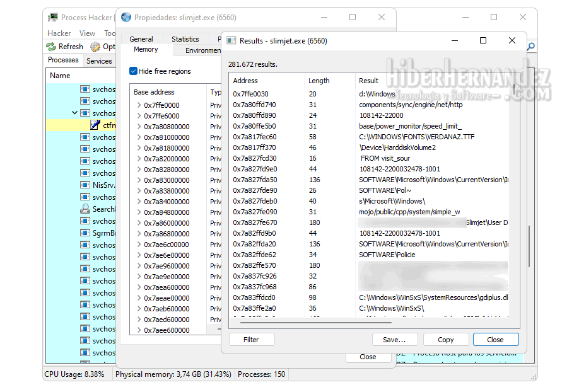Sort by the Base address column header

pyautogui.click(x=168, y=92)
